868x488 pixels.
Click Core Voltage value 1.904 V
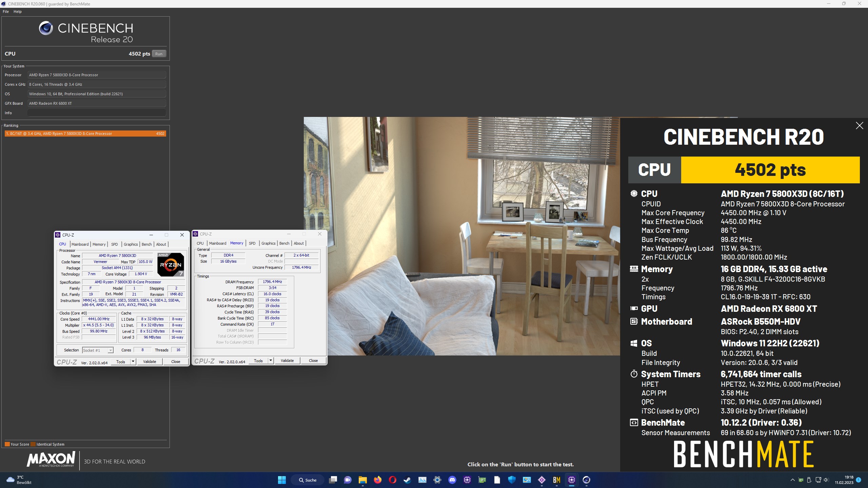pyautogui.click(x=141, y=274)
